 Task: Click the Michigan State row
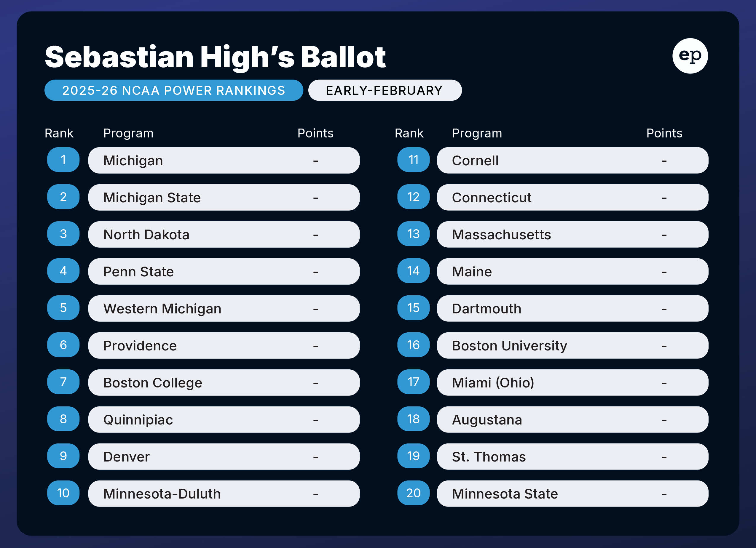pos(224,197)
